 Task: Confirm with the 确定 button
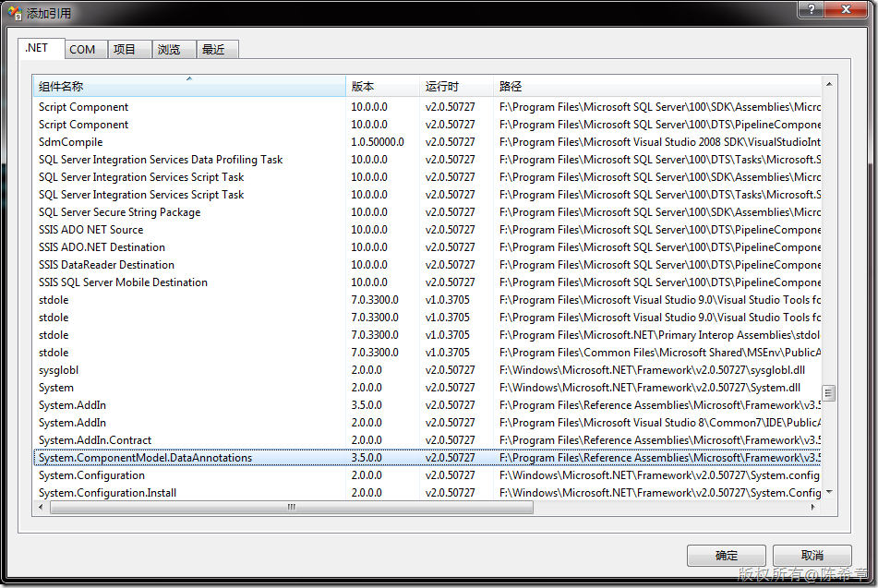727,555
